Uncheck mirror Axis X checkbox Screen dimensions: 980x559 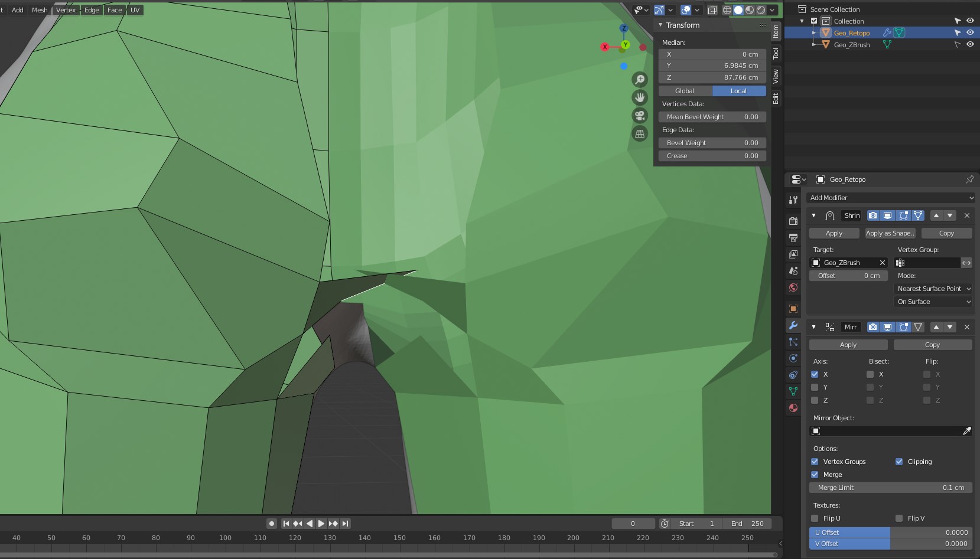[815, 374]
